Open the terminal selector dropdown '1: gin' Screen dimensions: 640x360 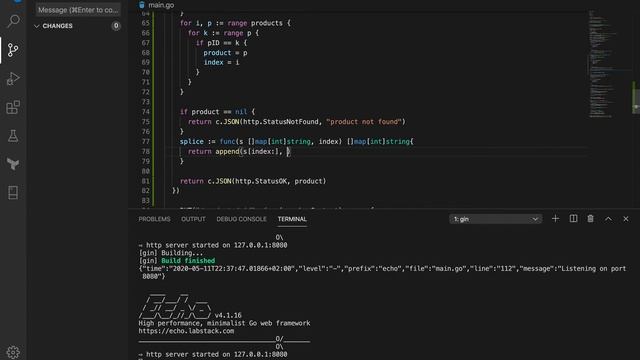pyautogui.click(x=496, y=219)
